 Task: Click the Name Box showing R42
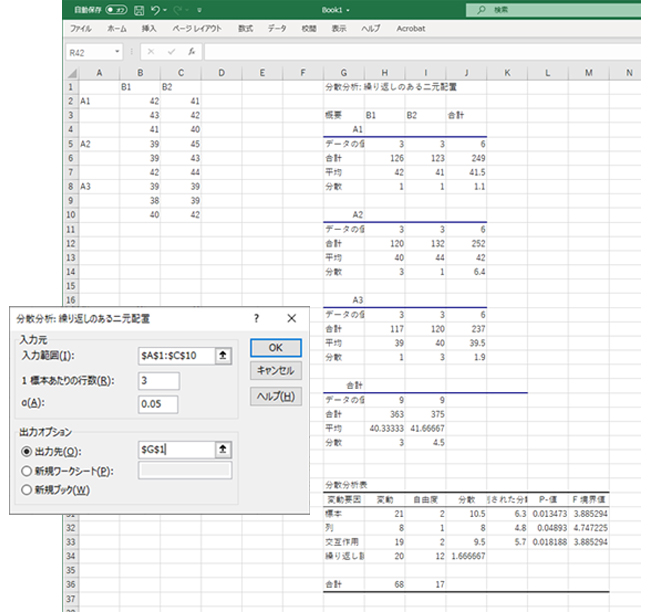pyautogui.click(x=90, y=52)
